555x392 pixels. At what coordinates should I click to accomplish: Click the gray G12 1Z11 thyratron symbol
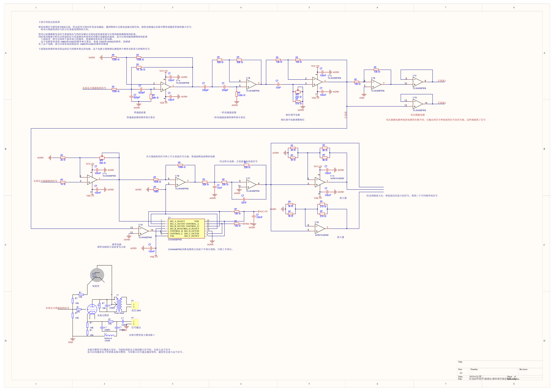click(x=97, y=275)
